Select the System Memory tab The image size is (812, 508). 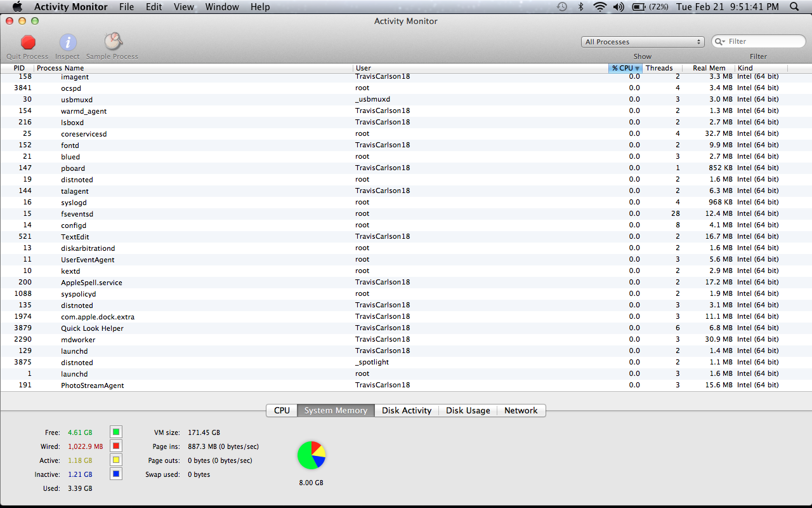point(336,410)
